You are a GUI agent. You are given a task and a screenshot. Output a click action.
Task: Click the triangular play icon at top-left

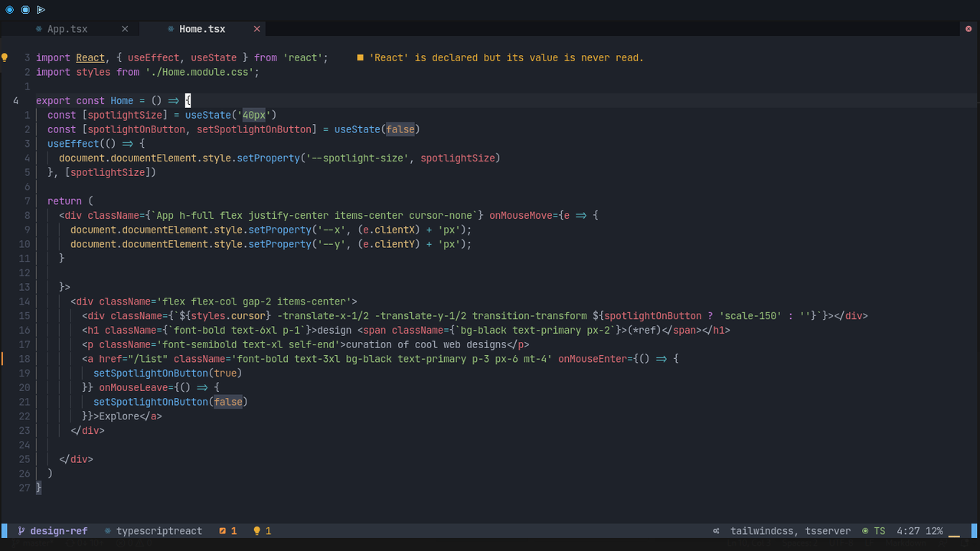click(41, 10)
